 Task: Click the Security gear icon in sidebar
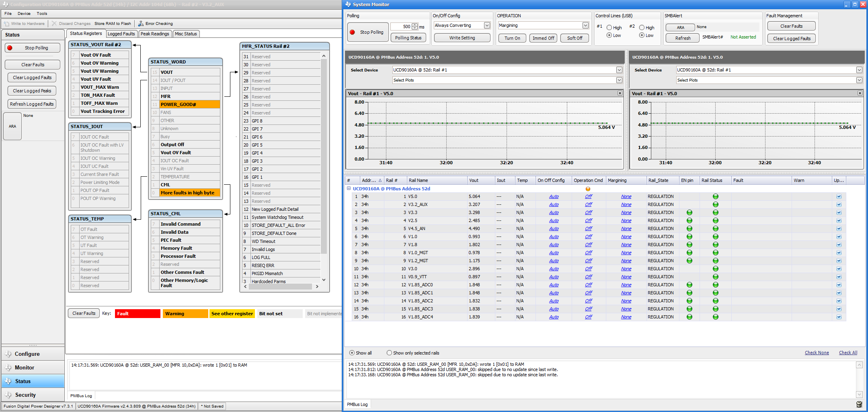(8, 395)
